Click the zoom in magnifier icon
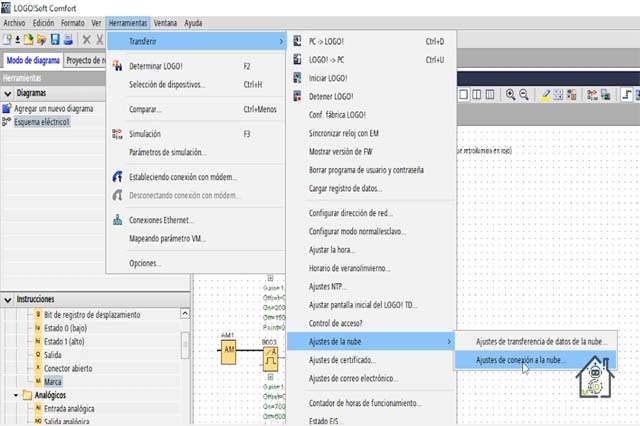The width and height of the screenshot is (640, 426). 510,95
